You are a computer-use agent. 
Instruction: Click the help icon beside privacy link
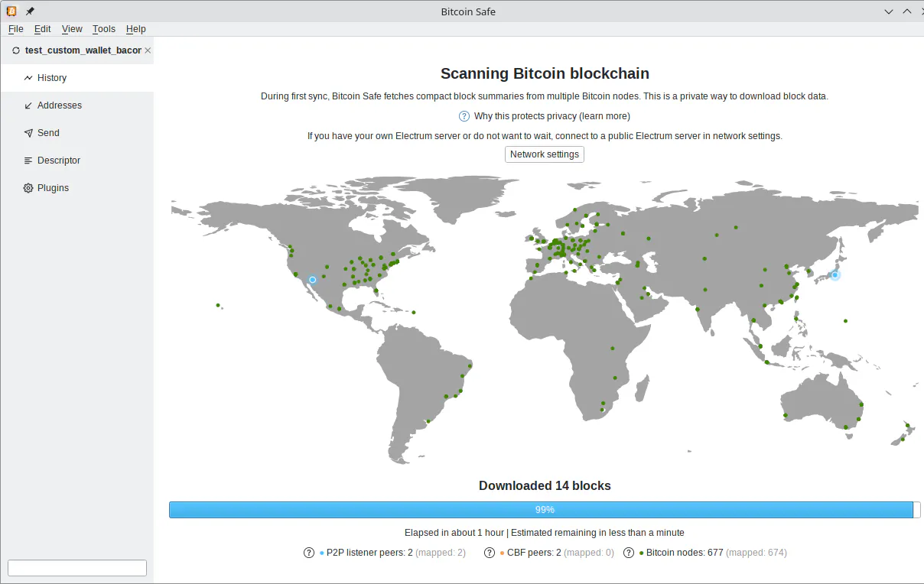coord(464,116)
